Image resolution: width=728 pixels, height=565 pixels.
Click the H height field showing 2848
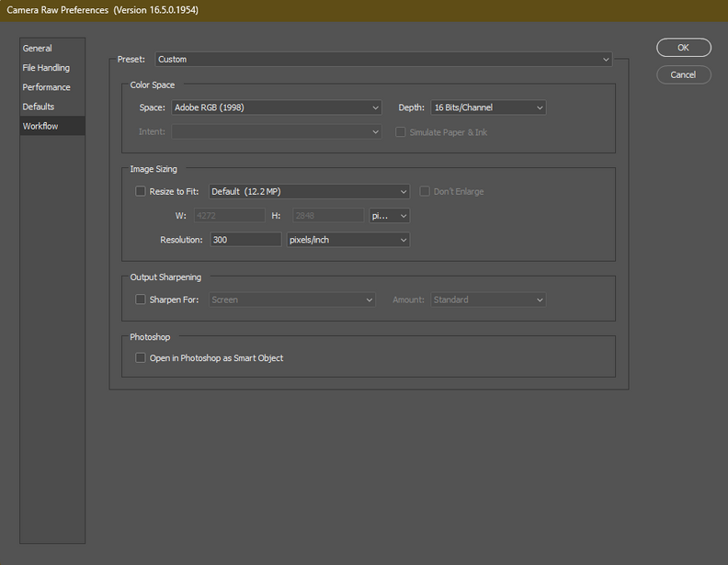click(328, 216)
